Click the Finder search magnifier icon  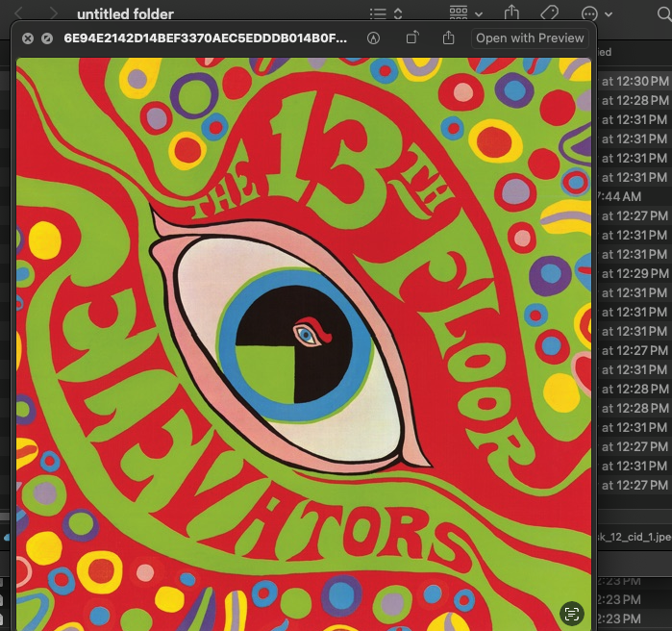pos(664,13)
